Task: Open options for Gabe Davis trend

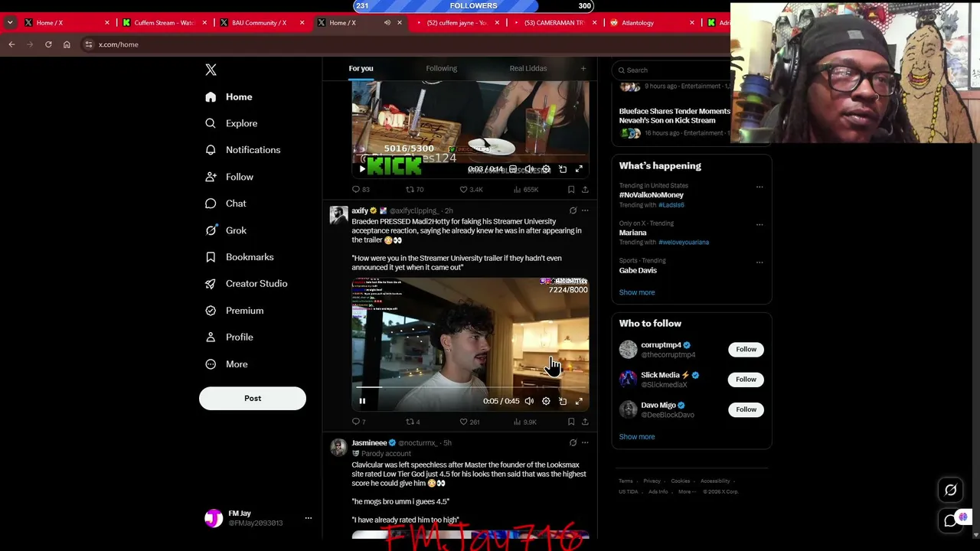Action: click(x=759, y=262)
